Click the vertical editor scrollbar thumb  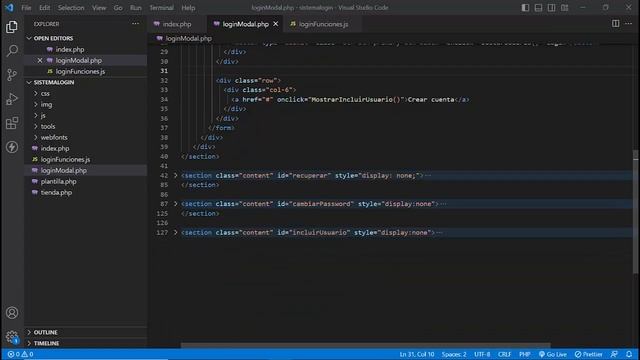pyautogui.click(x=636, y=212)
